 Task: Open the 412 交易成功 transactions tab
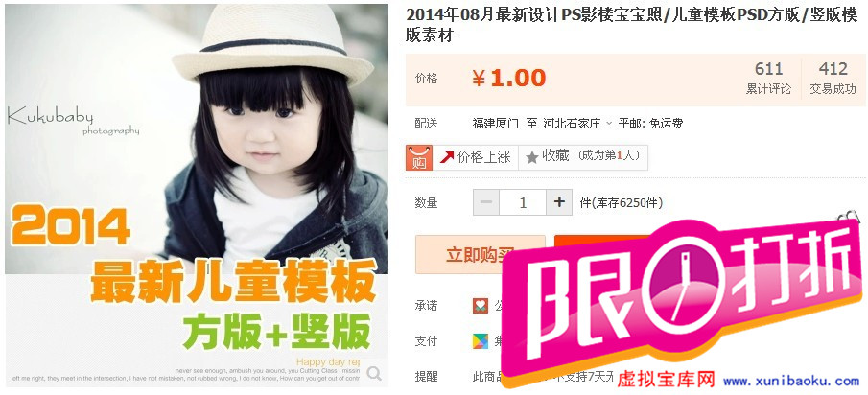pos(833,79)
